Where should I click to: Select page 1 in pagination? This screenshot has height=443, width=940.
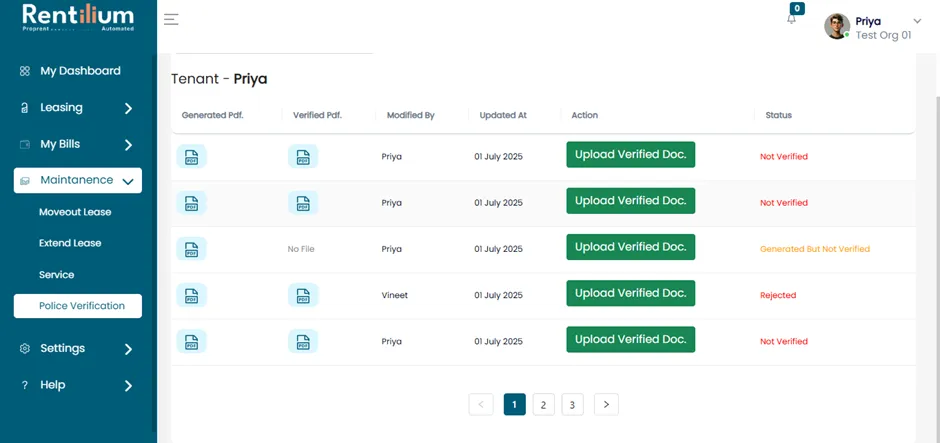point(514,405)
